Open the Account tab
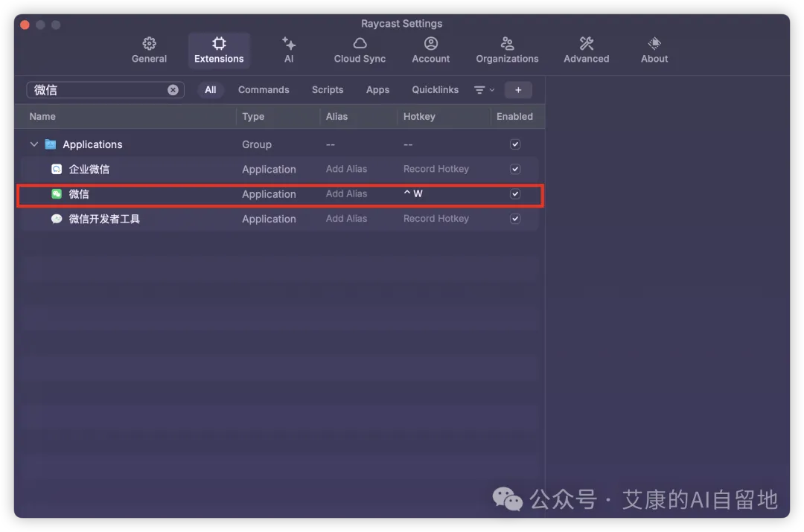 pos(431,51)
